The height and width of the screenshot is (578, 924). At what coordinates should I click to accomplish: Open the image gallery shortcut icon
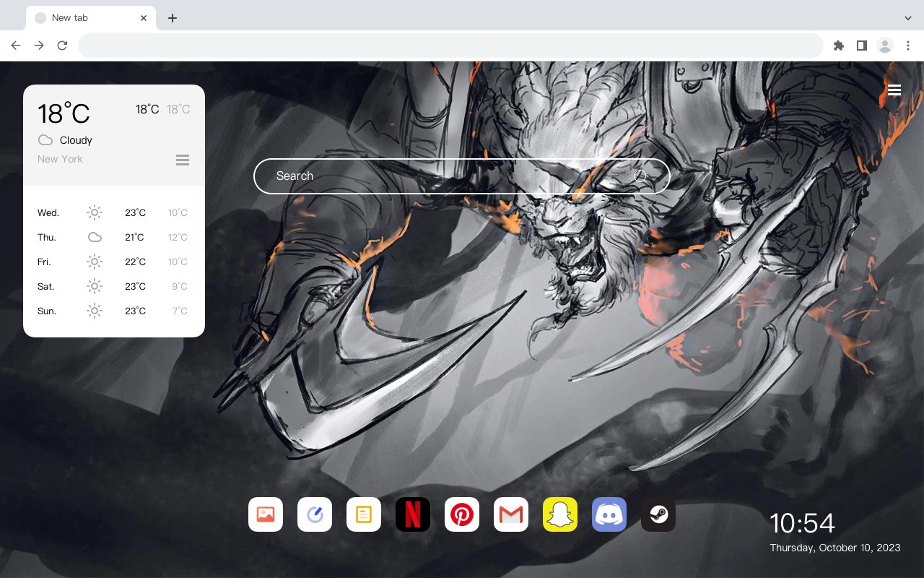266,514
